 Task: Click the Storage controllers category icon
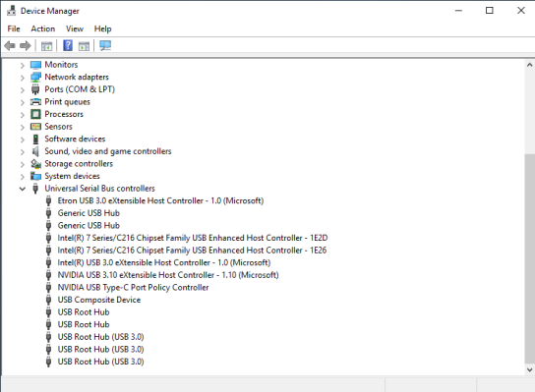[35, 164]
